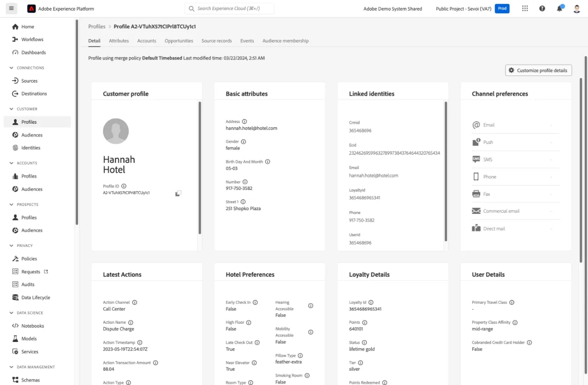Click the Prod environment badge
This screenshot has width=588, height=385.
(502, 8)
